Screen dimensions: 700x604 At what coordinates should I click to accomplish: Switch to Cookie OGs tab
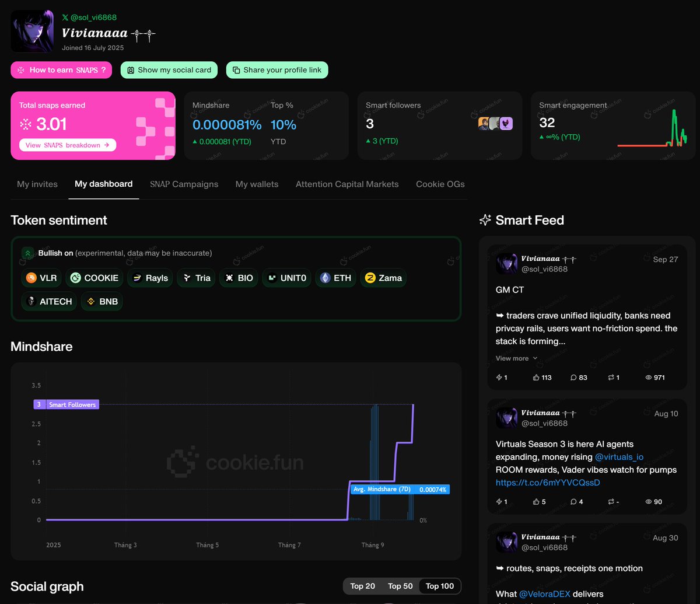click(x=440, y=184)
